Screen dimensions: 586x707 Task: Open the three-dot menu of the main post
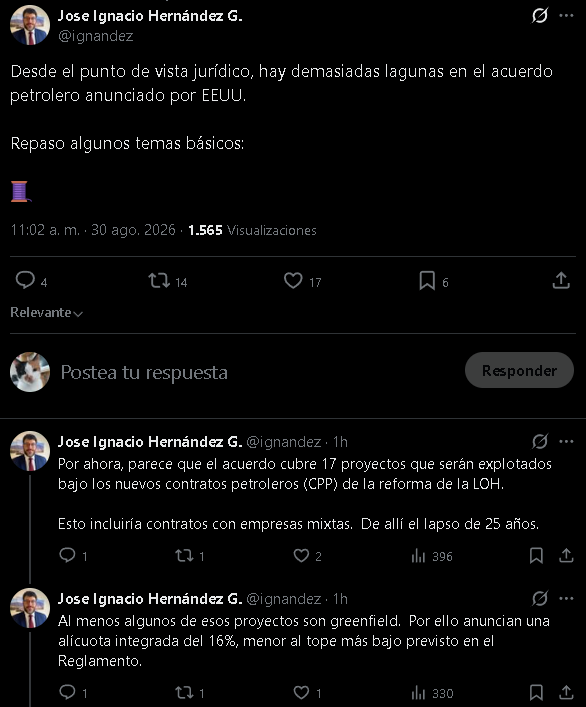566,16
